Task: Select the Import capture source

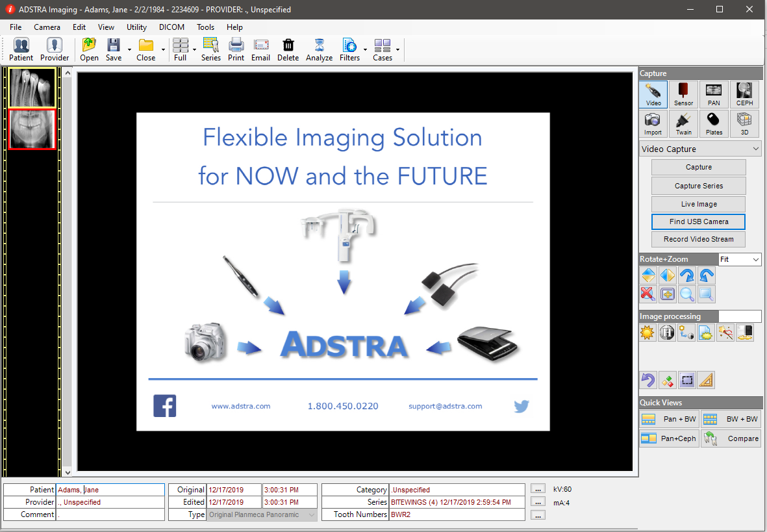Action: tap(653, 123)
